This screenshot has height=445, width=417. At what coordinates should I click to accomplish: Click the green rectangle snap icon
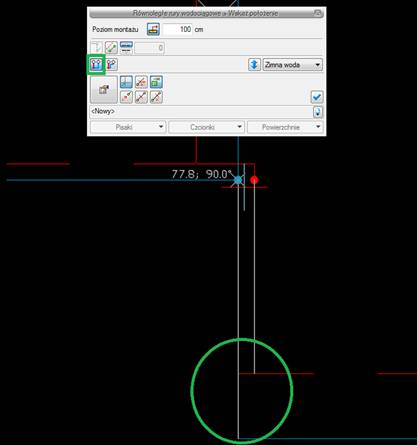pyautogui.click(x=156, y=82)
